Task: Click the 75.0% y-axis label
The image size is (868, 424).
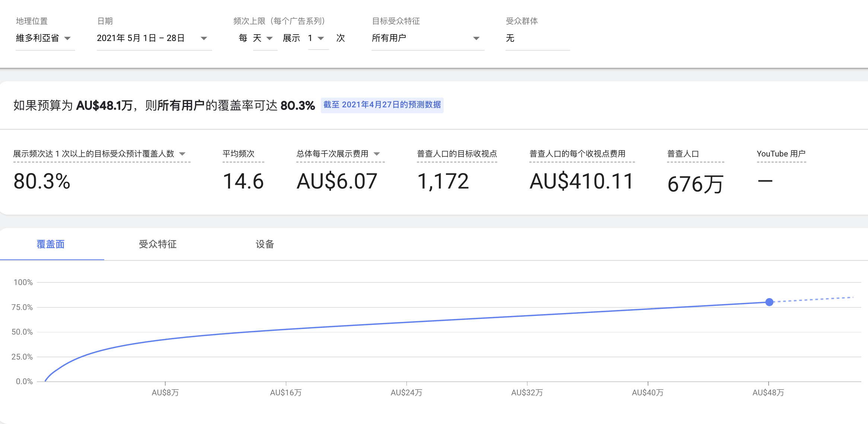Action: [22, 307]
